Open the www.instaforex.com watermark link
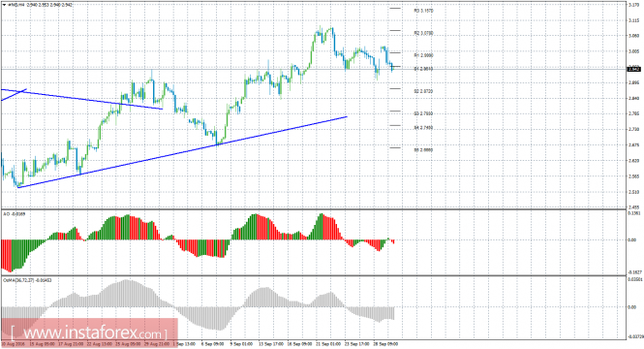 [x=89, y=331]
